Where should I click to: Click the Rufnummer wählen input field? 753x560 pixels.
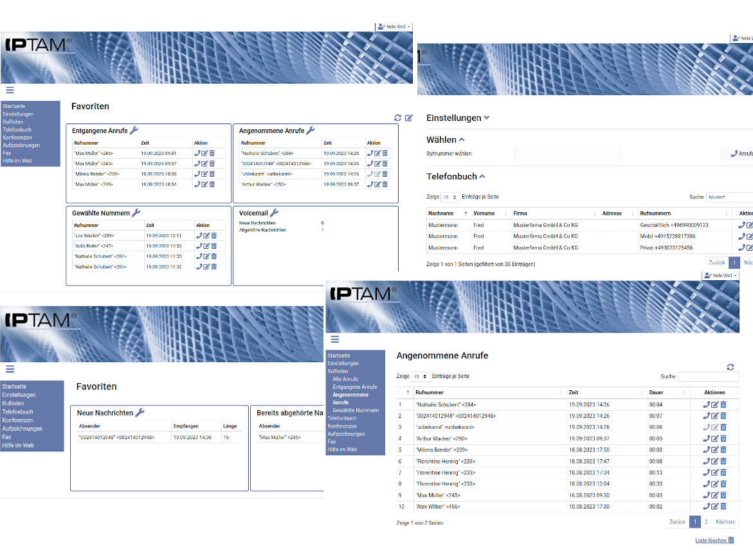pos(567,154)
